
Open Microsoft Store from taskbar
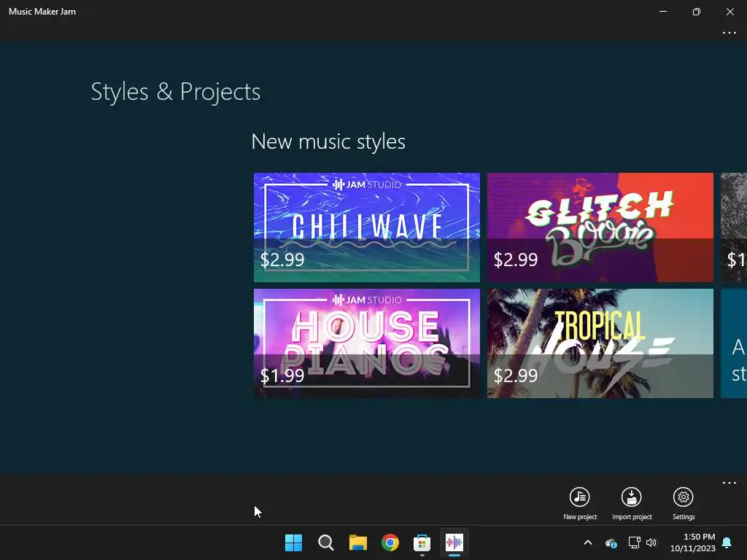422,542
